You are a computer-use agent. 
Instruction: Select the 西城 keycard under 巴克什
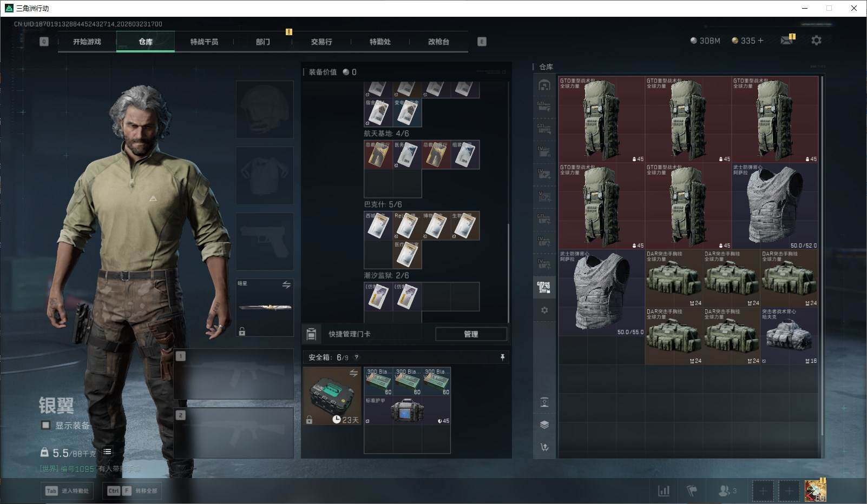click(x=378, y=226)
